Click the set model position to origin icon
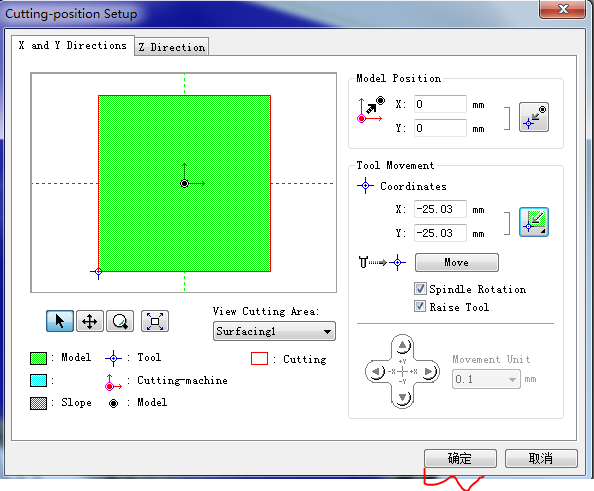This screenshot has width=594, height=491. click(x=534, y=117)
